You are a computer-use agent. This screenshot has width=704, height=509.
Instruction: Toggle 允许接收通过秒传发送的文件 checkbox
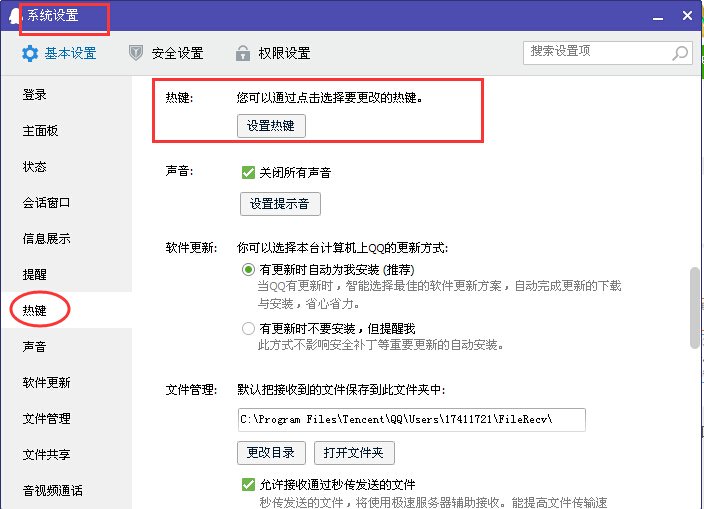tap(248, 484)
